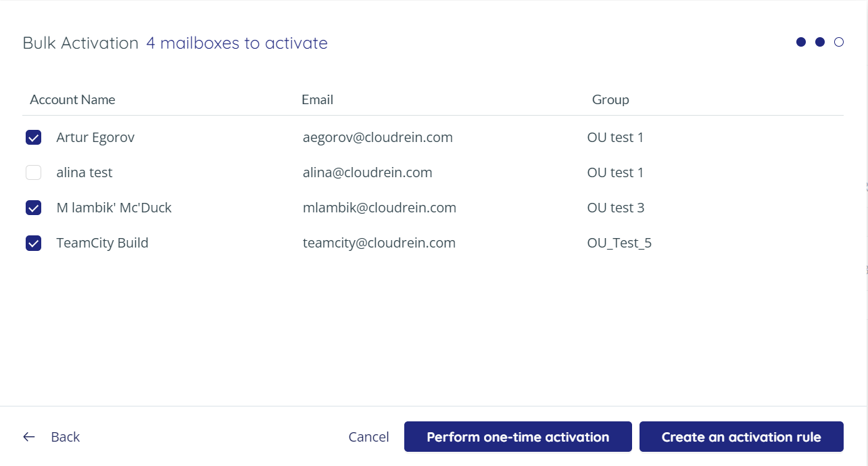Click email mlambik@cloudrein.com

click(x=379, y=208)
